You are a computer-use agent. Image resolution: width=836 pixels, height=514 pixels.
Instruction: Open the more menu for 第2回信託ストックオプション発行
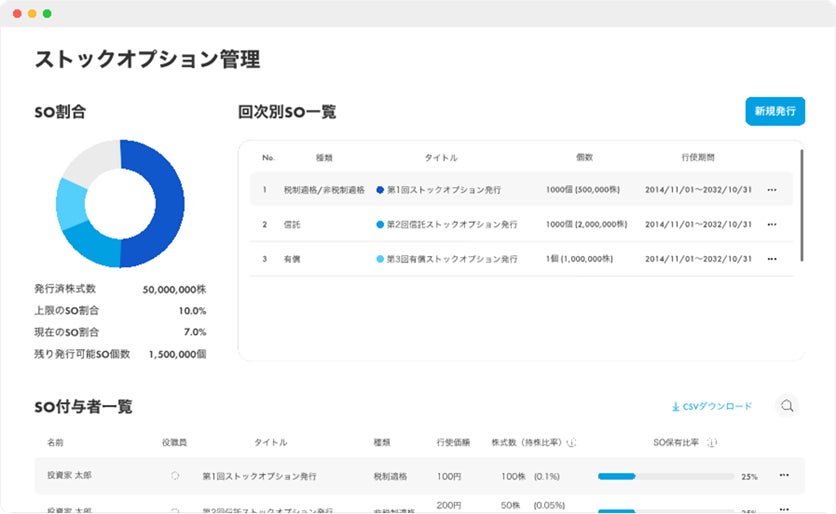[x=771, y=224]
